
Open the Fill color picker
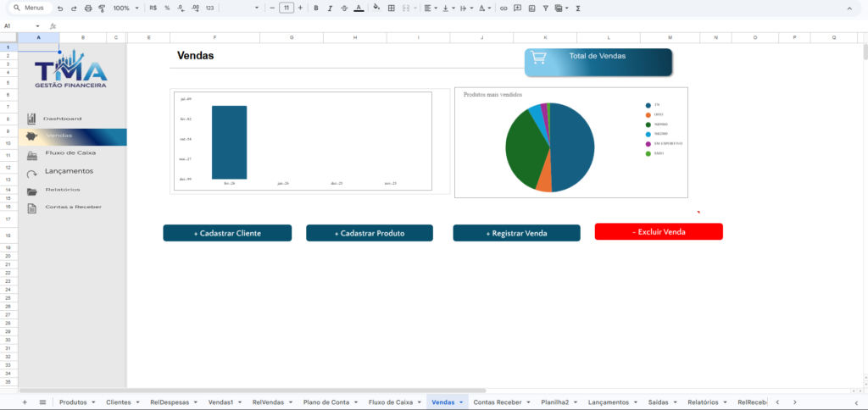[x=376, y=8]
